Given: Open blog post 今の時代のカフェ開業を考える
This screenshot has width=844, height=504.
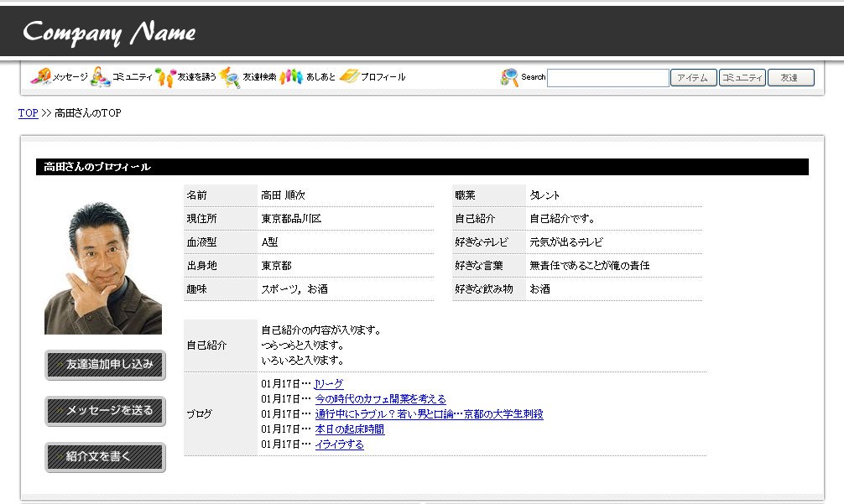Looking at the screenshot, I should pyautogui.click(x=380, y=399).
